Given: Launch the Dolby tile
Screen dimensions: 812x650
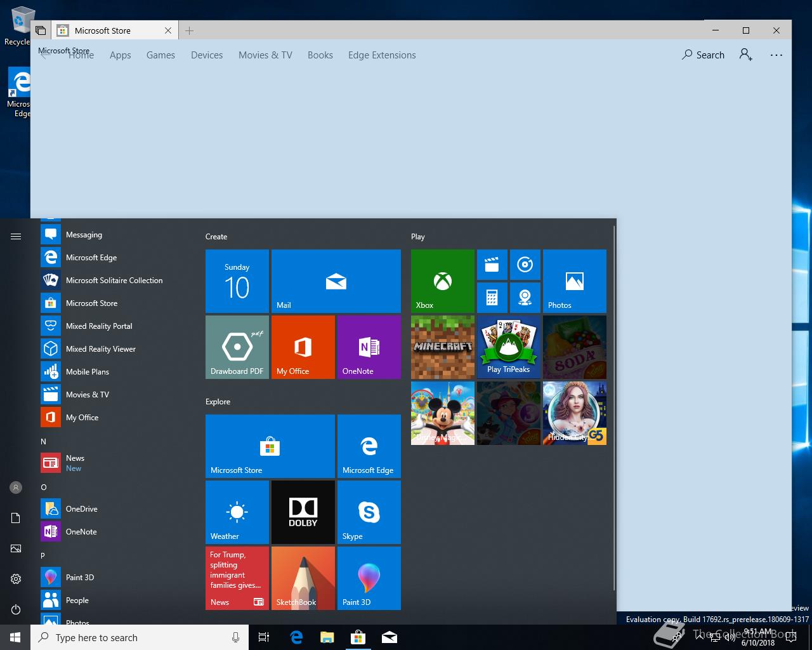Looking at the screenshot, I should 303,512.
